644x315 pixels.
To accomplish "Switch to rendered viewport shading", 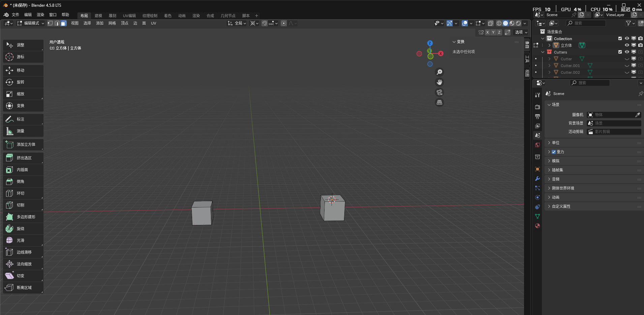I will pos(518,23).
